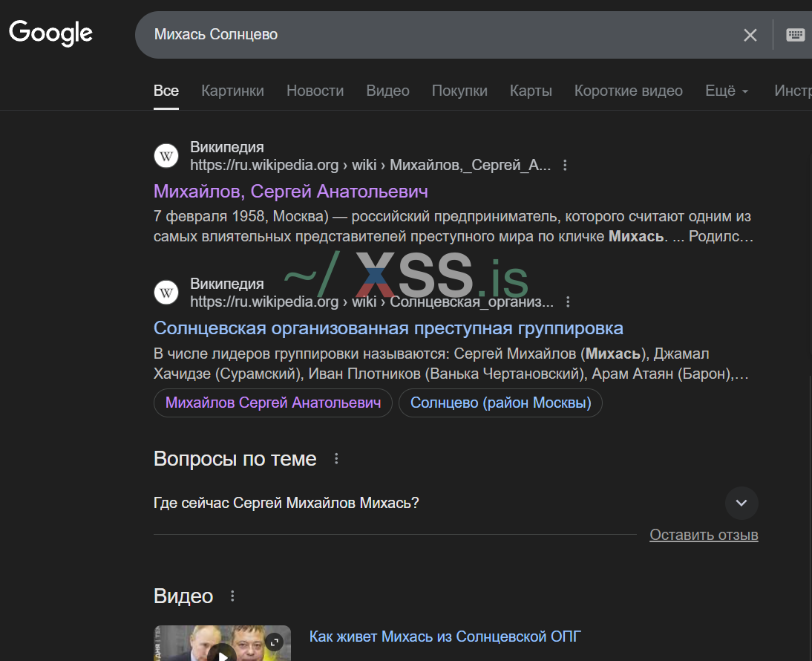
Task: Click the Солнцево (район Москвы) chip
Action: coord(500,403)
